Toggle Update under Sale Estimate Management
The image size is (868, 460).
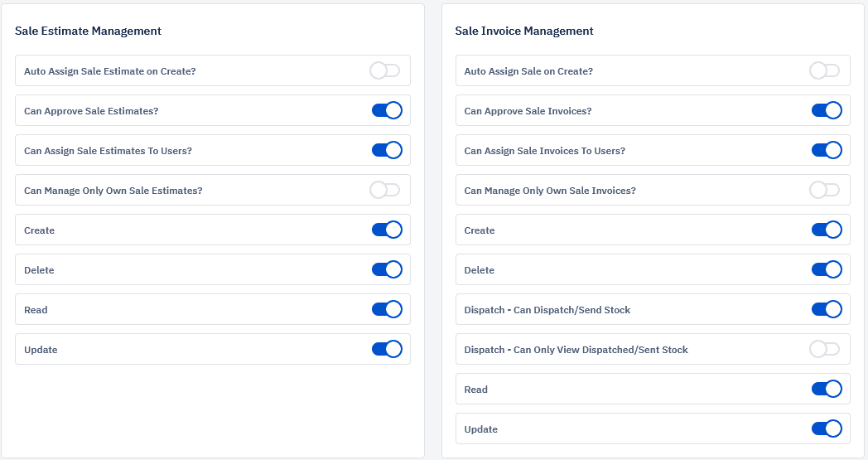tap(387, 349)
